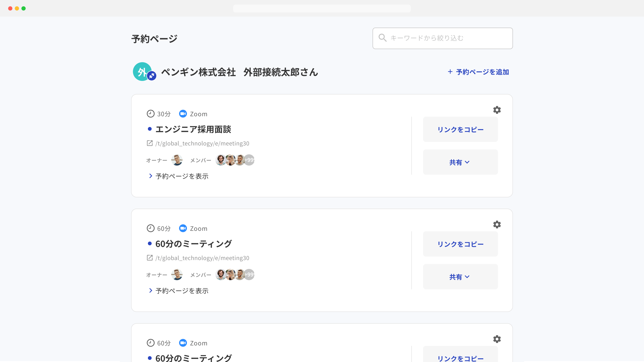Image resolution: width=644 pixels, height=362 pixels.
Task: Click the Zoom icon on エンジニア採用面談 card
Action: coord(183,114)
